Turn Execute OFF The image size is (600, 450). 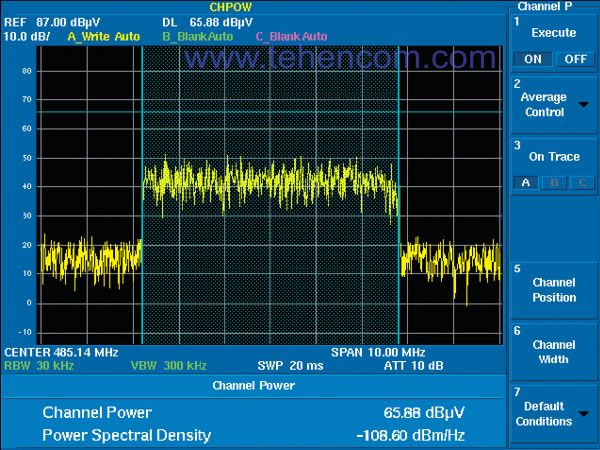coord(575,59)
